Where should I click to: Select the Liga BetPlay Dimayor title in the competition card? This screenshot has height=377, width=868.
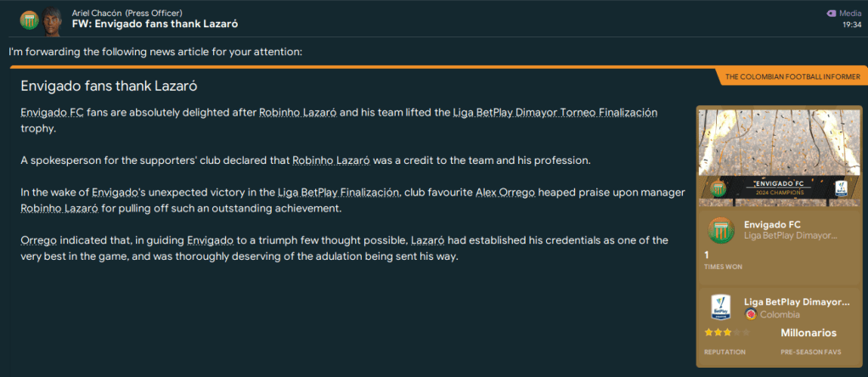tap(796, 301)
